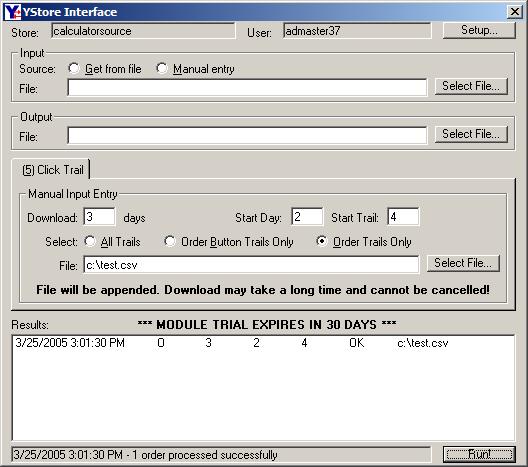Click Select File... in Manual Input Entry
Image resolution: width=528 pixels, height=467 pixels.
tap(463, 263)
